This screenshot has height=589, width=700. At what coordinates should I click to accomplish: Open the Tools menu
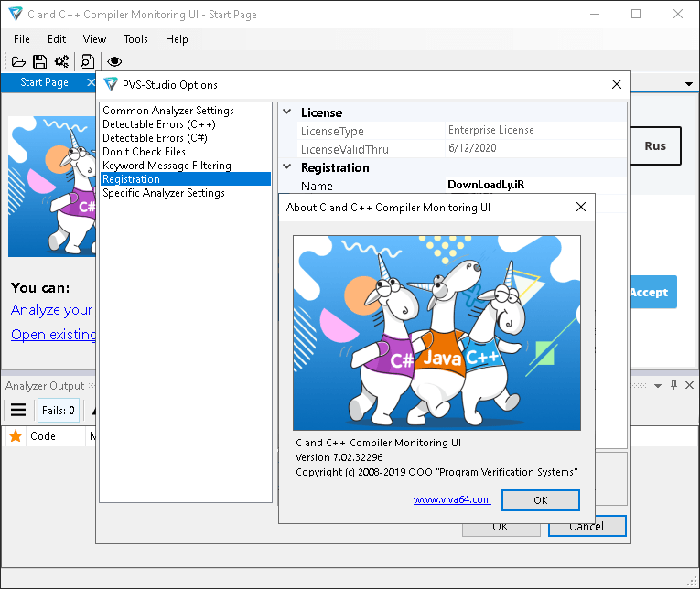[x=135, y=39]
